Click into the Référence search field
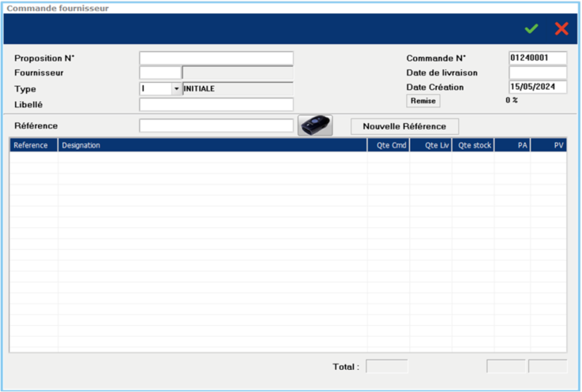This screenshot has height=392, width=582. (216, 126)
